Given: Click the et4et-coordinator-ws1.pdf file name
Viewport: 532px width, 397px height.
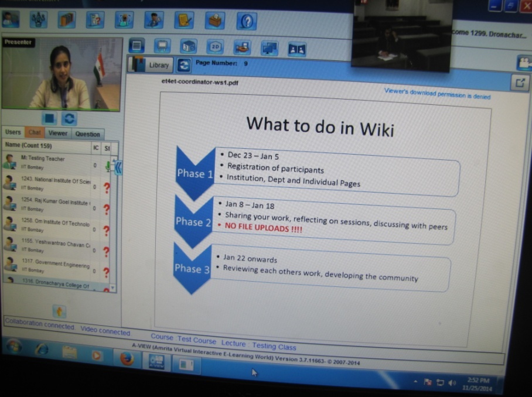Looking at the screenshot, I should tap(200, 82).
